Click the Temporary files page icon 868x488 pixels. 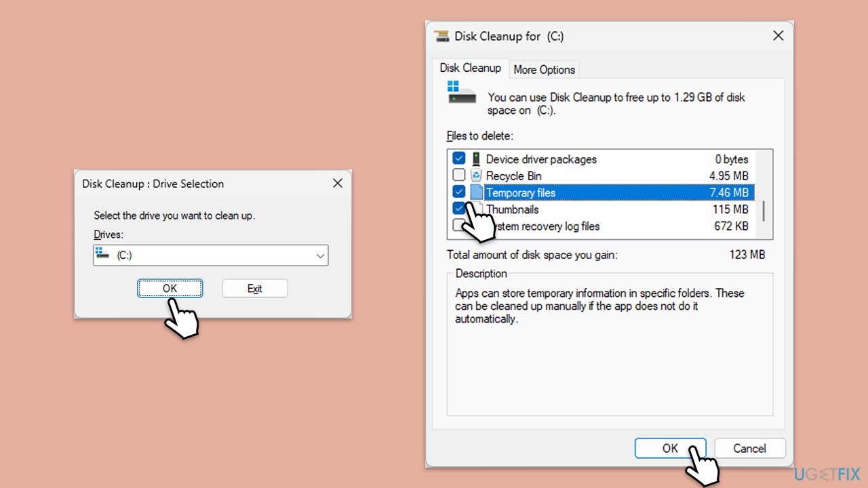[x=477, y=192]
